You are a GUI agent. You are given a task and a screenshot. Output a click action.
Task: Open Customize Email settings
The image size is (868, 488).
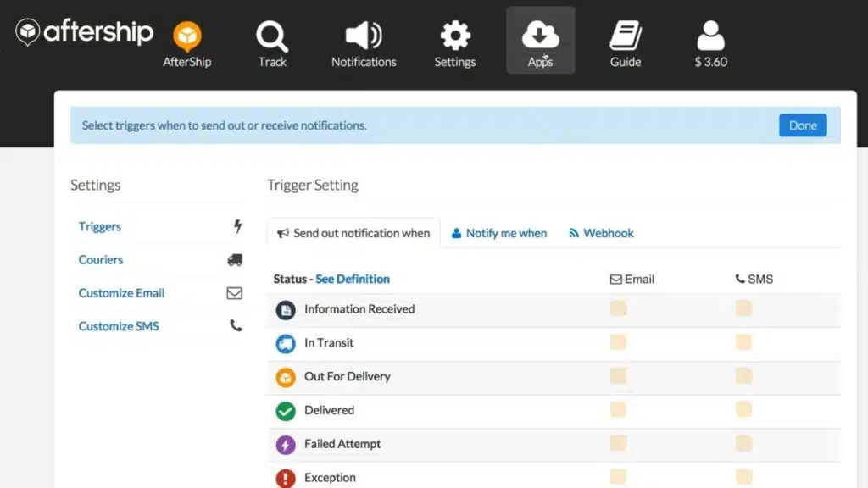pyautogui.click(x=121, y=293)
